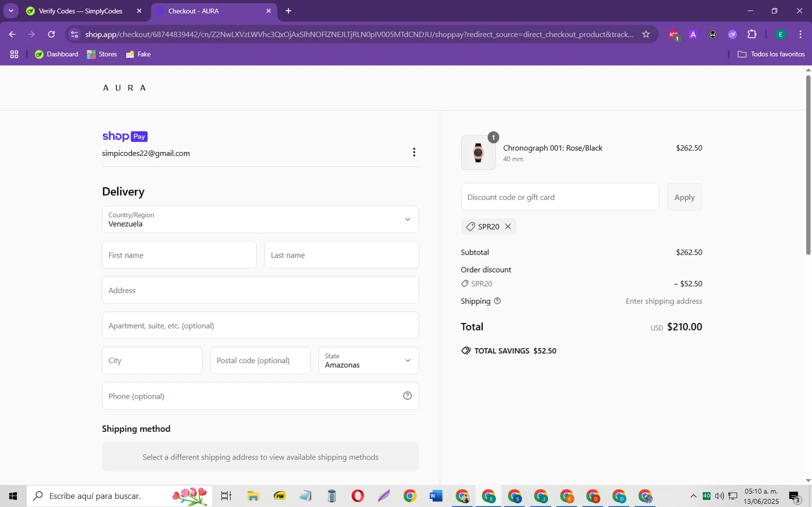Bookmark this page with the star icon
Viewport: 812px width, 507px height.
tap(646, 34)
